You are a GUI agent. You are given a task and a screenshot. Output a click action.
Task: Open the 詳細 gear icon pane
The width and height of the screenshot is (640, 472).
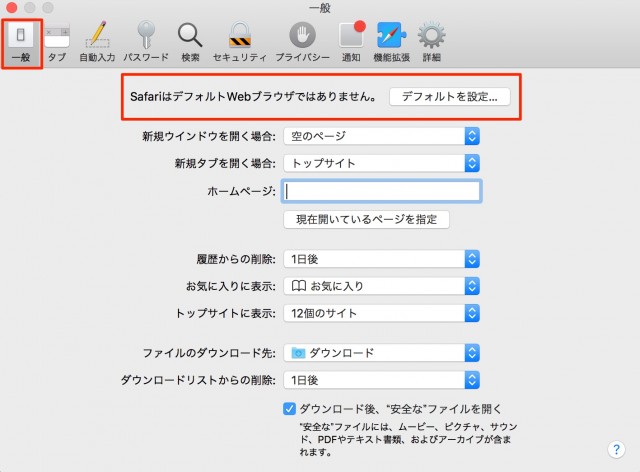click(x=431, y=43)
